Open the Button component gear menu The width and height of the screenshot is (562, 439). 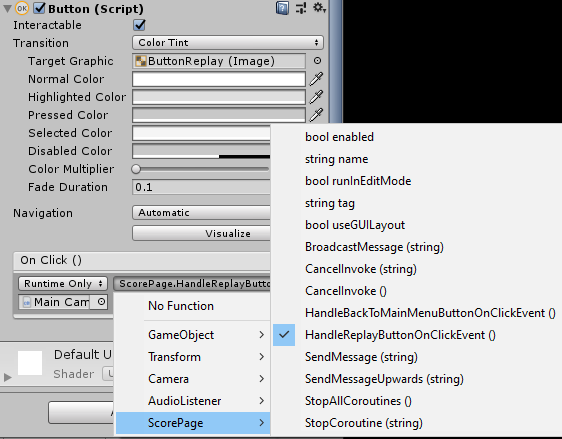[319, 8]
